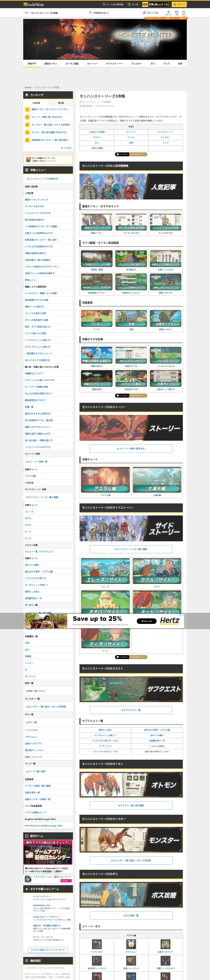Select the オトモン図鑑 navigation tab
This screenshot has height=980, width=210.
(72, 64)
